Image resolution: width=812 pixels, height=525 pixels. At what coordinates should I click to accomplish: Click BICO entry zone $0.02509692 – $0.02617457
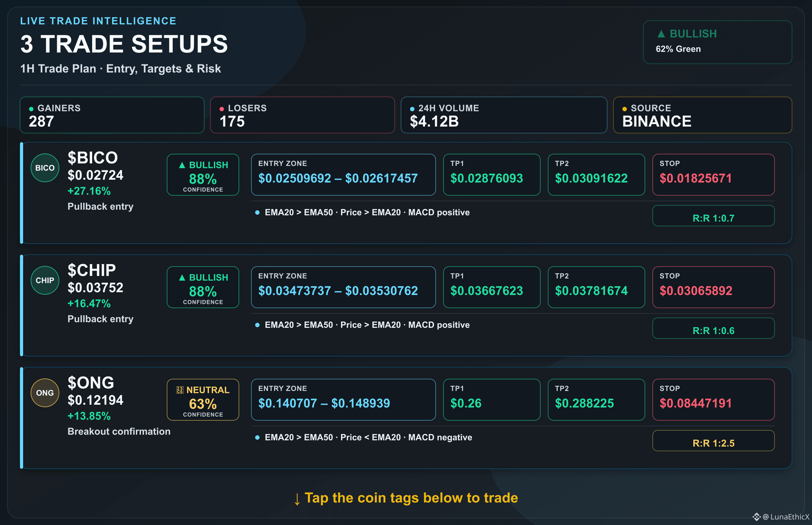tap(343, 175)
